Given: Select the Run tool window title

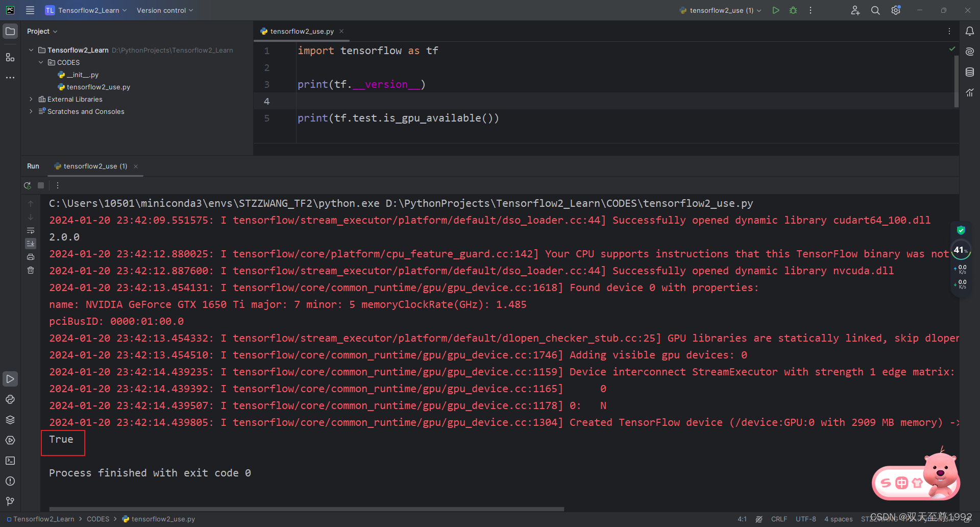Looking at the screenshot, I should pyautogui.click(x=33, y=166).
